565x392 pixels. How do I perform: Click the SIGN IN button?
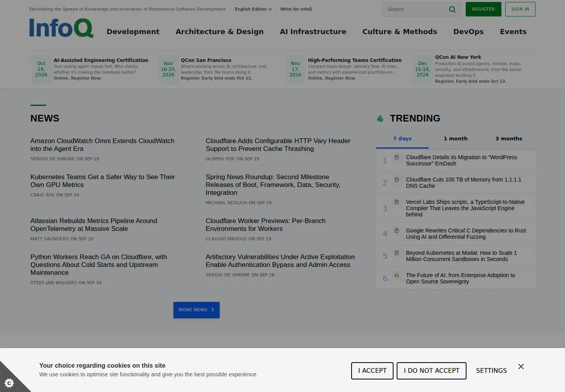[x=520, y=9]
